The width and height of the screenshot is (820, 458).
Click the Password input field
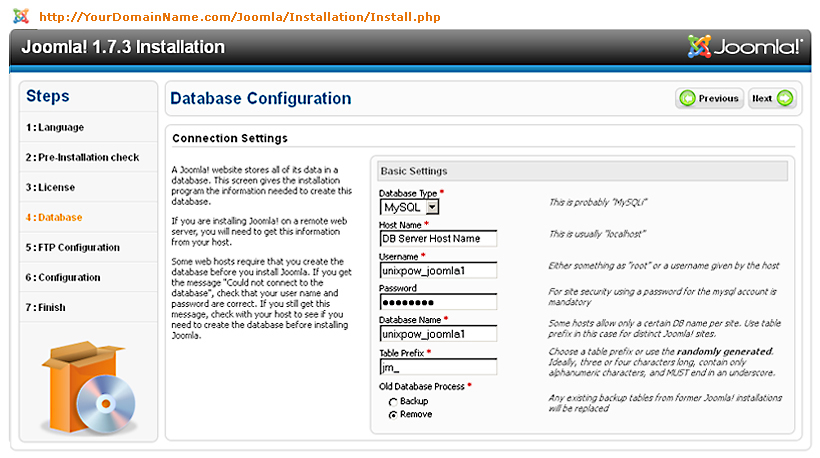[x=438, y=302]
